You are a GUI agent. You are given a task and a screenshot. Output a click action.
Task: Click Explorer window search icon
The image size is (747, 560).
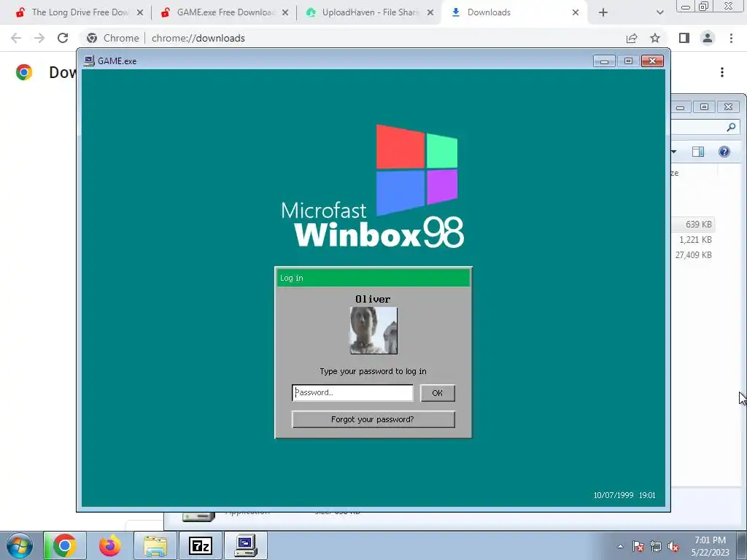(x=731, y=127)
